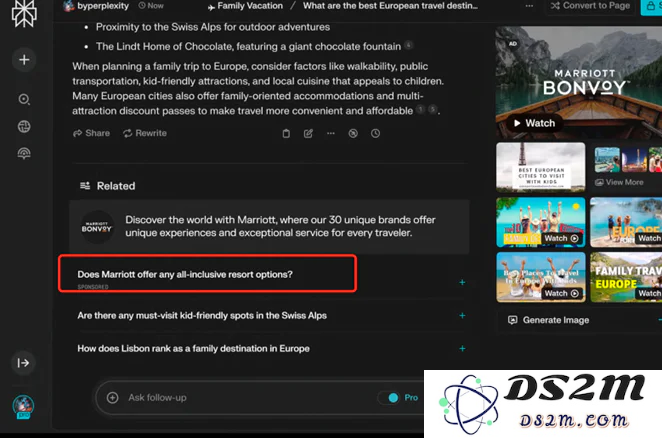Click the Now timestamp in the header
This screenshot has width=662, height=438.
151,6
